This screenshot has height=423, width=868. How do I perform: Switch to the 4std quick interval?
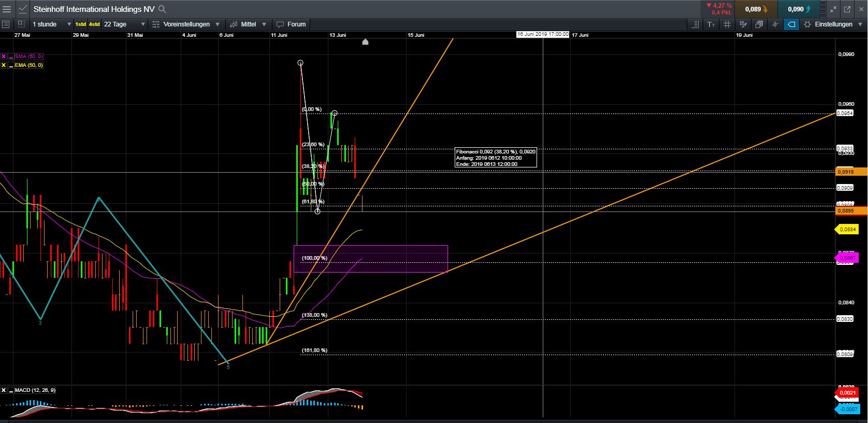tap(94, 24)
